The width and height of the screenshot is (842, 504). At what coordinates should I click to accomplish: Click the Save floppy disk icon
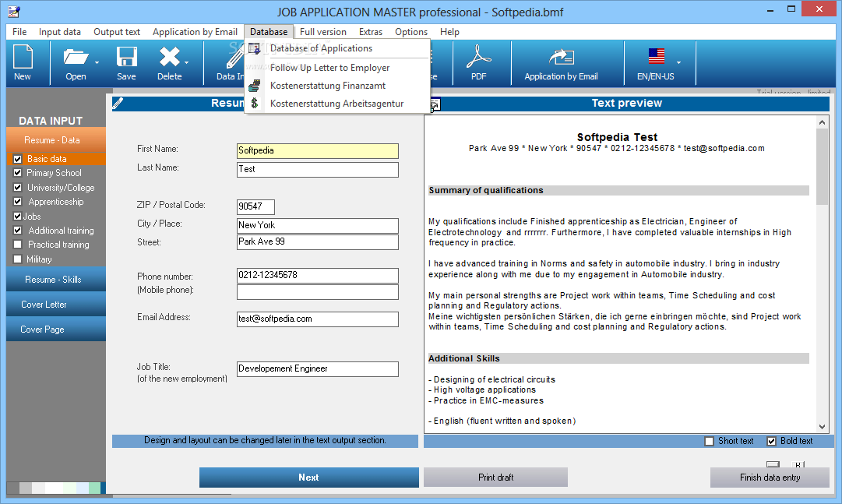pyautogui.click(x=127, y=57)
